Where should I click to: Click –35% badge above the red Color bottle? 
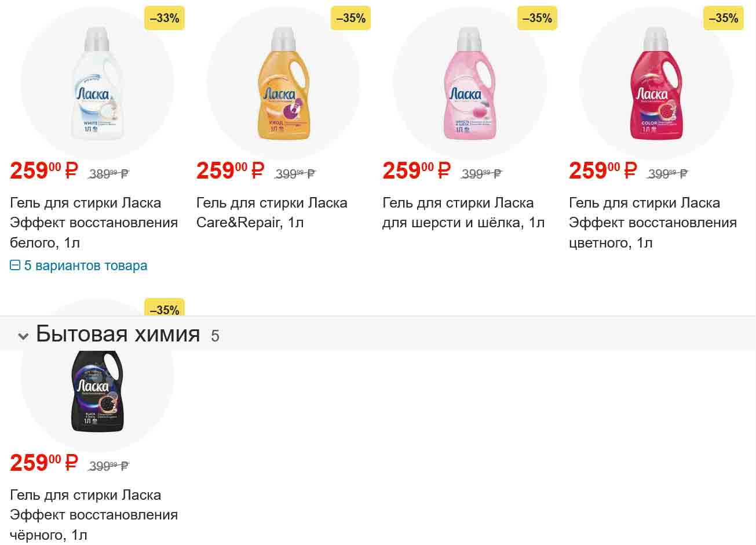point(724,19)
